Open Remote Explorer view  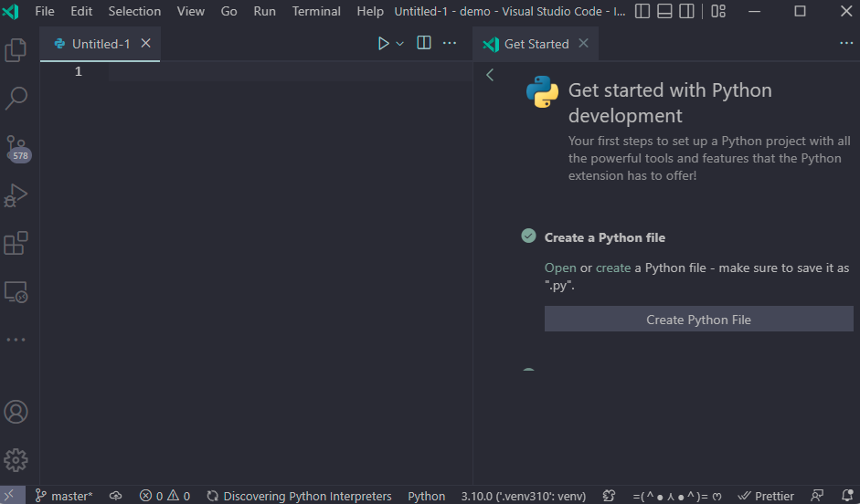tap(16, 292)
